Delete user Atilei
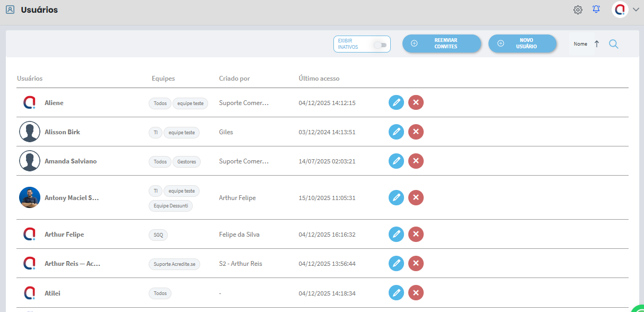Screen dimensions: 644x312 [x=416, y=292]
